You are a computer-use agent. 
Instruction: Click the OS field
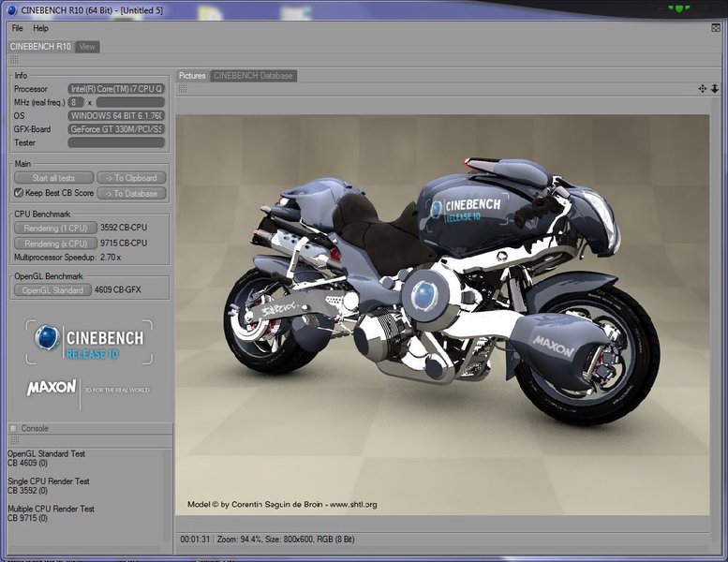click(x=116, y=115)
